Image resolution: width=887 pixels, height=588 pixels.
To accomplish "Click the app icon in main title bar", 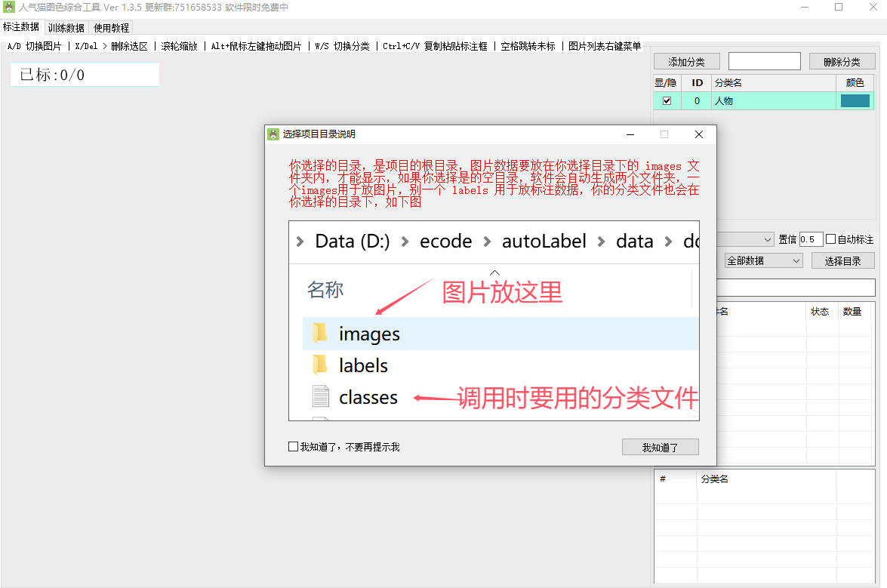I will point(9,8).
